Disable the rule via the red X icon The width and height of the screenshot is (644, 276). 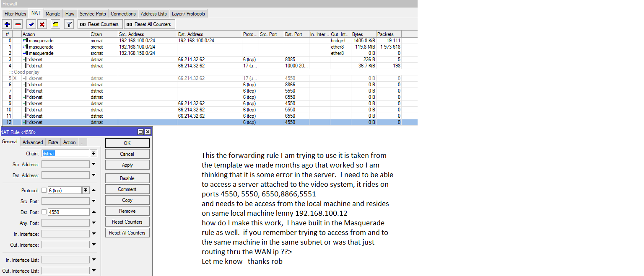[x=42, y=24]
